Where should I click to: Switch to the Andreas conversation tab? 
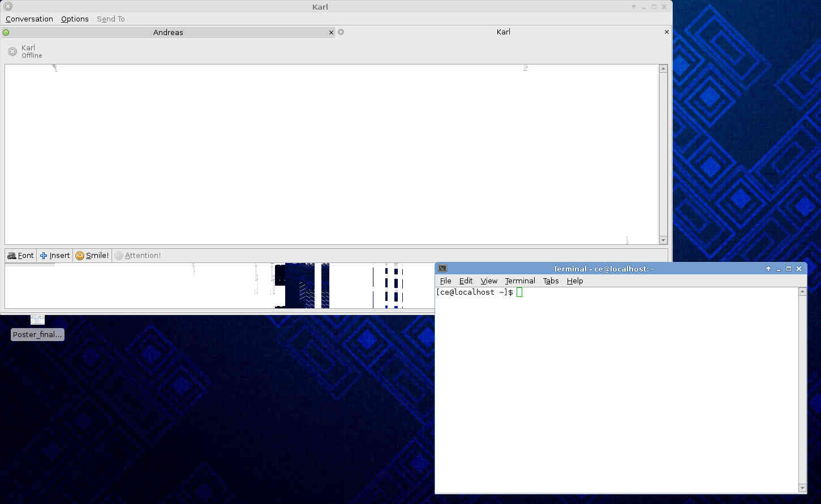coord(168,33)
